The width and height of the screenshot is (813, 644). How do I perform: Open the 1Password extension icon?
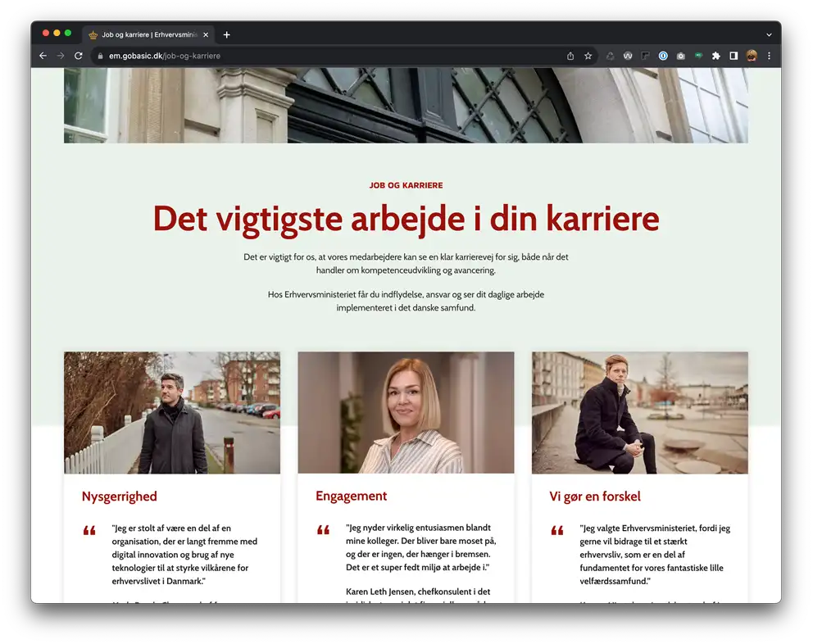663,56
